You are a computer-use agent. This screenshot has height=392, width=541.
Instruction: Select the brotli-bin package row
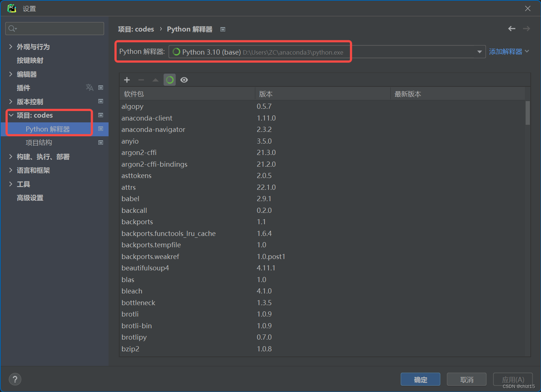322,326
